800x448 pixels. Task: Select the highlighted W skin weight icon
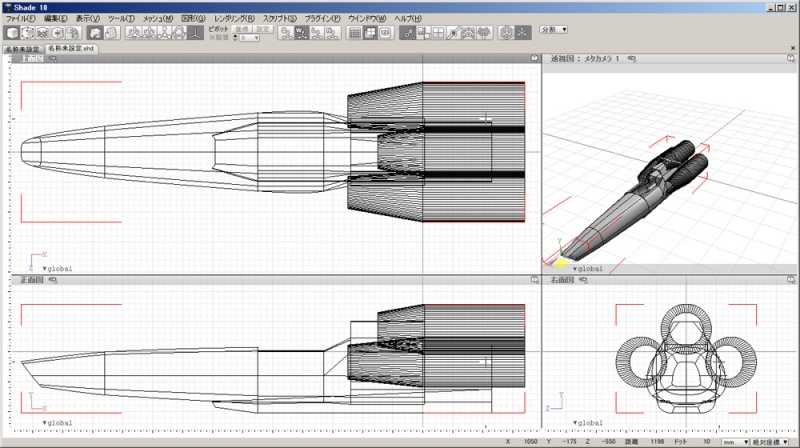click(302, 33)
